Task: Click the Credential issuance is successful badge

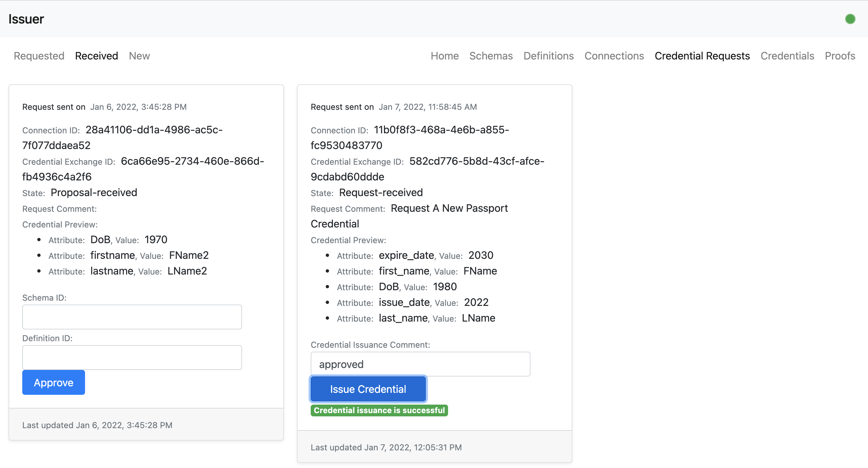Action: 379,410
